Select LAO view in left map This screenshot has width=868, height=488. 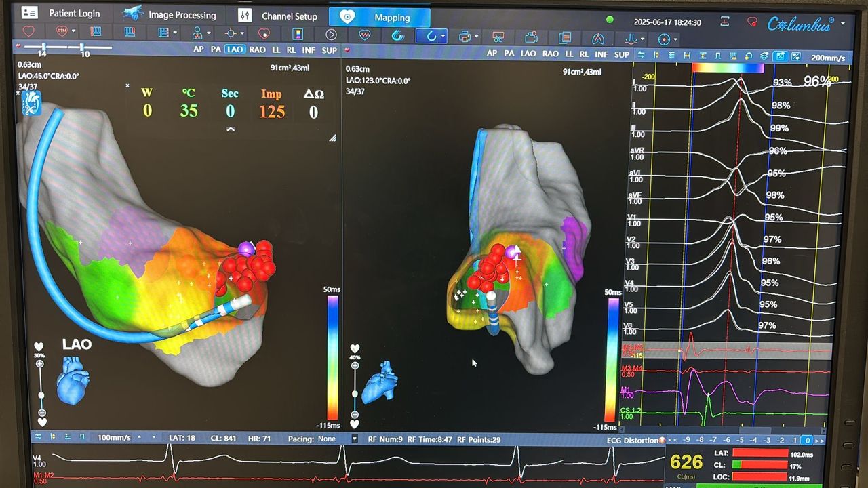point(235,49)
